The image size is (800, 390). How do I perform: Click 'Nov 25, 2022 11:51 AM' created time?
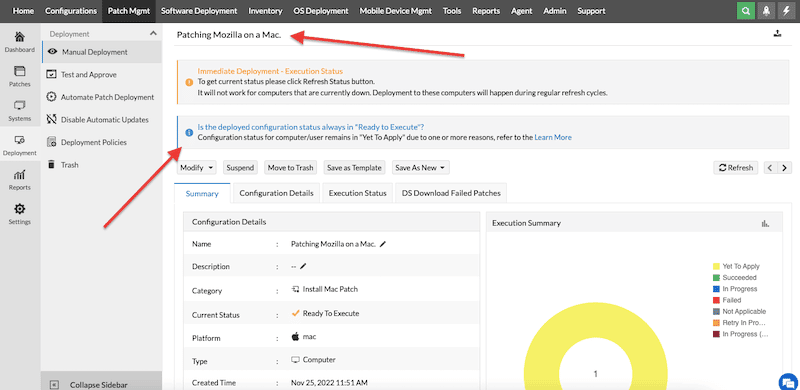pyautogui.click(x=329, y=382)
